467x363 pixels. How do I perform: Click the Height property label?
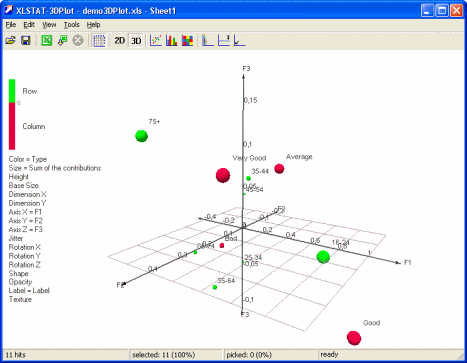click(19, 177)
